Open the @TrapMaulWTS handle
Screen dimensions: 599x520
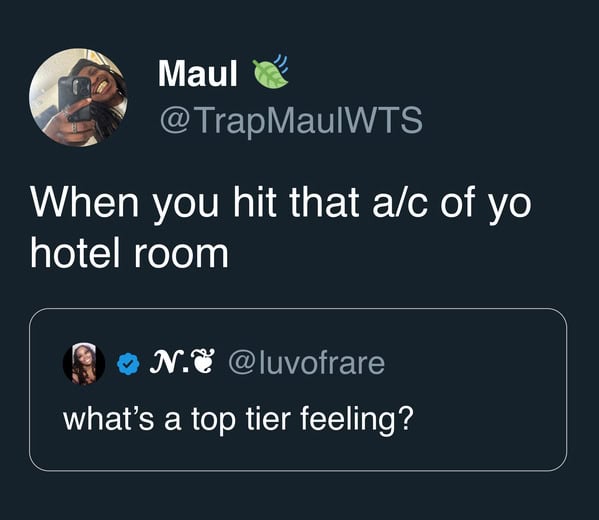pos(291,120)
